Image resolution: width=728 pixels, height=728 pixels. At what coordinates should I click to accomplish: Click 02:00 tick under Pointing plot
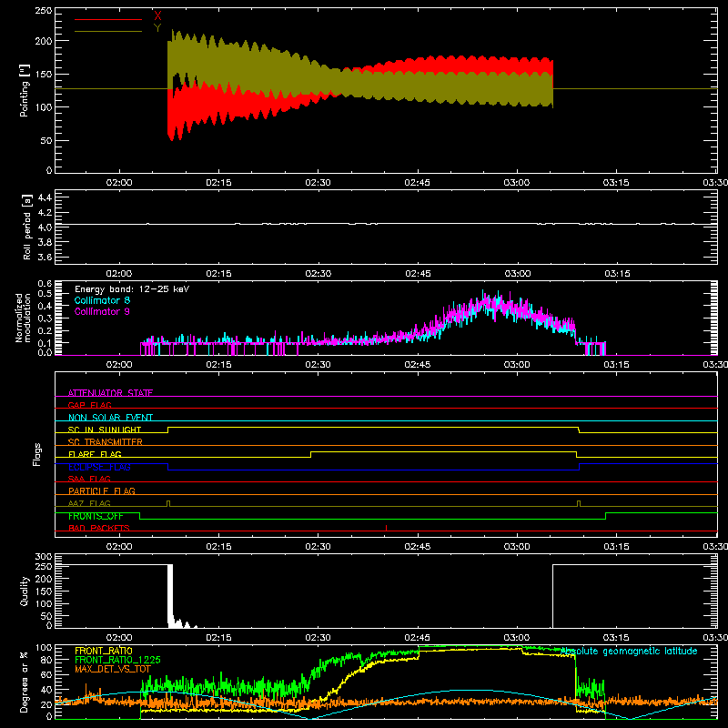pos(119,183)
